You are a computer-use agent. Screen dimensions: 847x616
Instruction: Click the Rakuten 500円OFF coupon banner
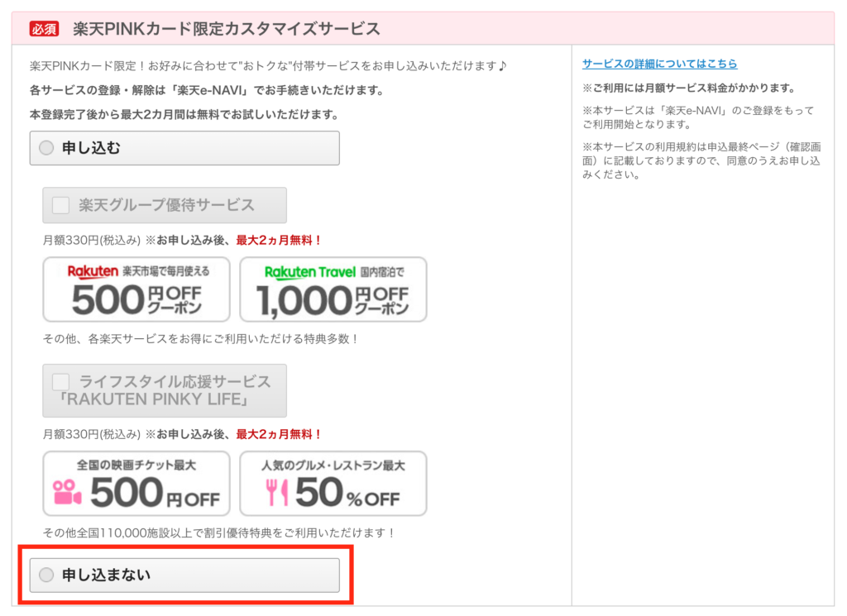(136, 289)
